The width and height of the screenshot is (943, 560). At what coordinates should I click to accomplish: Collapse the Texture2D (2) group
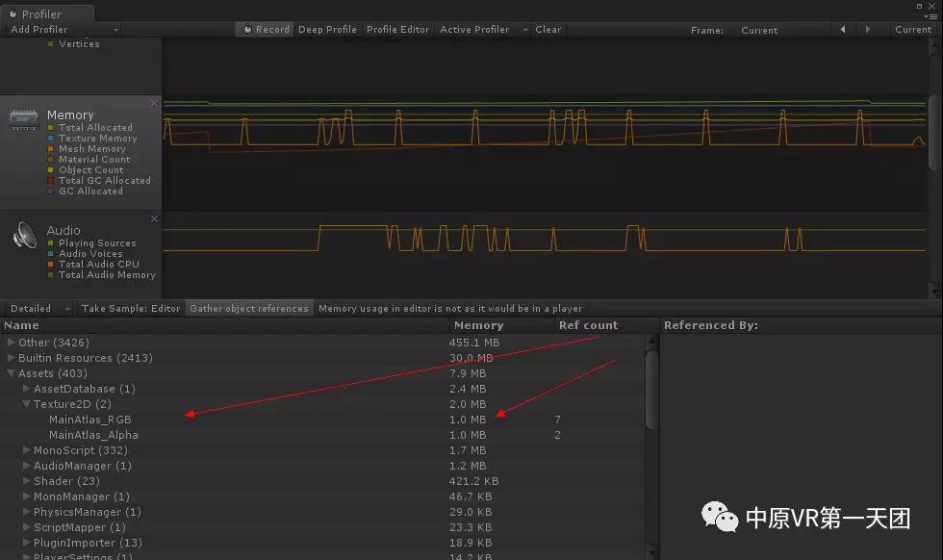(27, 404)
